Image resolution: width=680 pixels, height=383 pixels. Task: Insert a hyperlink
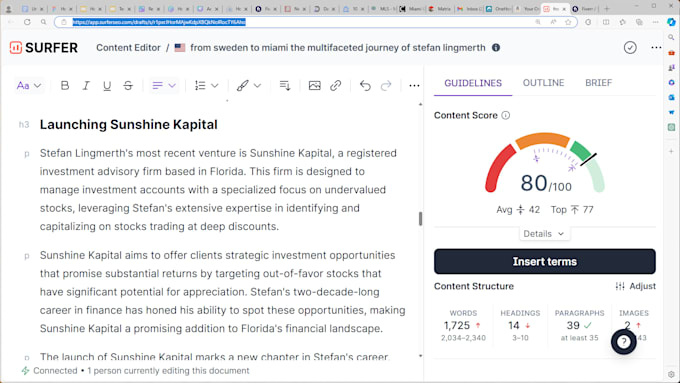click(335, 86)
